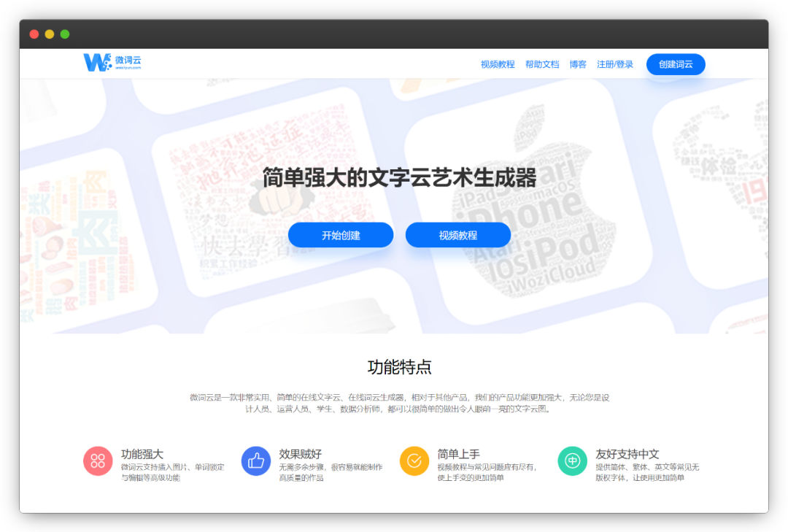Click 注册/登录 to sign in

pyautogui.click(x=615, y=64)
